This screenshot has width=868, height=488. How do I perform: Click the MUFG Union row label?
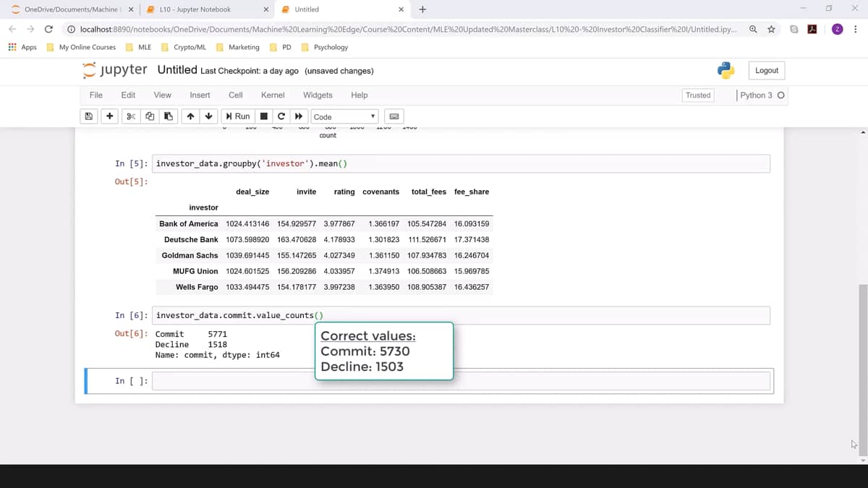(x=195, y=271)
